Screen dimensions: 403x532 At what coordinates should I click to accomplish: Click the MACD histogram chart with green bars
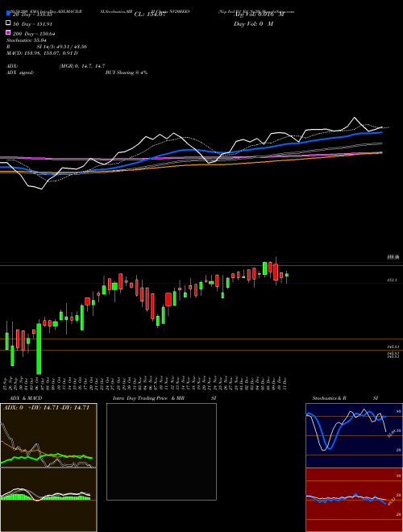point(48,500)
